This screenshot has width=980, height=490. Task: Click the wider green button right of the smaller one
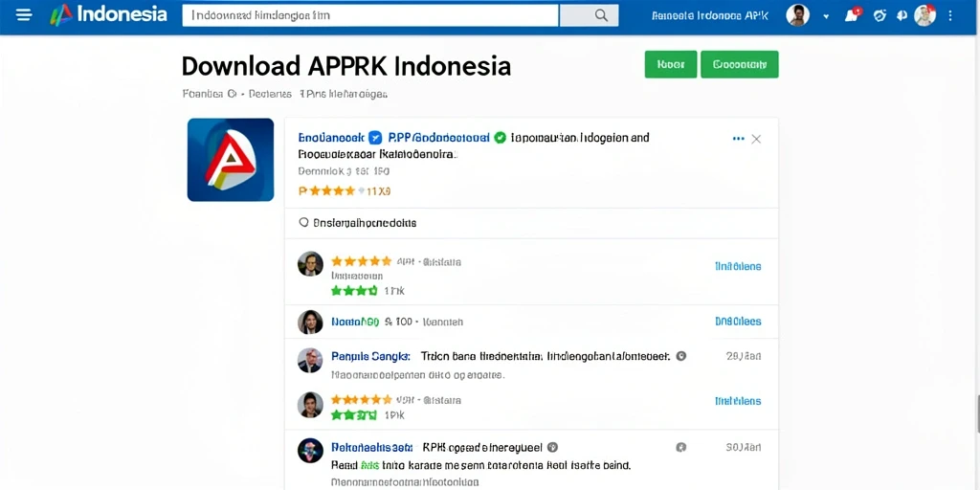(740, 64)
